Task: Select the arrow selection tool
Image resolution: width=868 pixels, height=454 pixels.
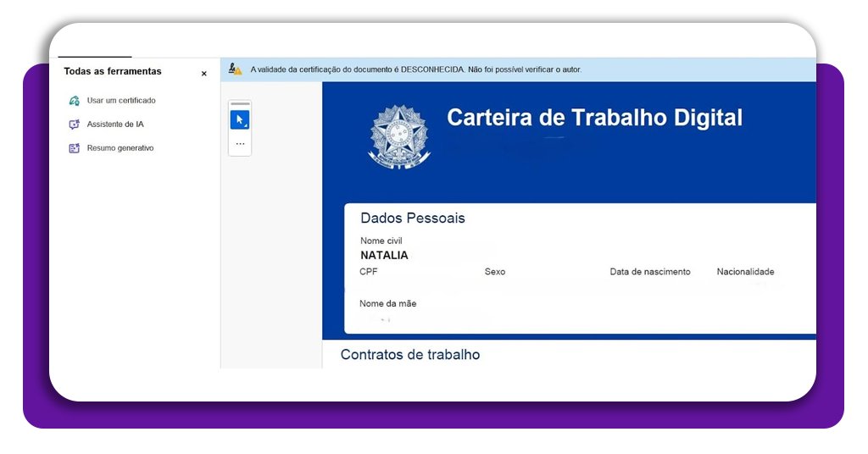Action: click(240, 119)
